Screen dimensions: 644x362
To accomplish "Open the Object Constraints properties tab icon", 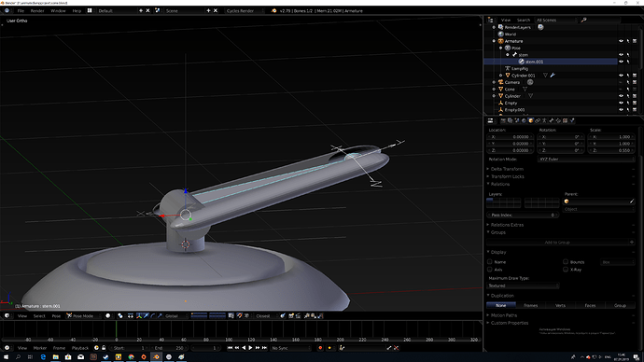I will coord(538,120).
